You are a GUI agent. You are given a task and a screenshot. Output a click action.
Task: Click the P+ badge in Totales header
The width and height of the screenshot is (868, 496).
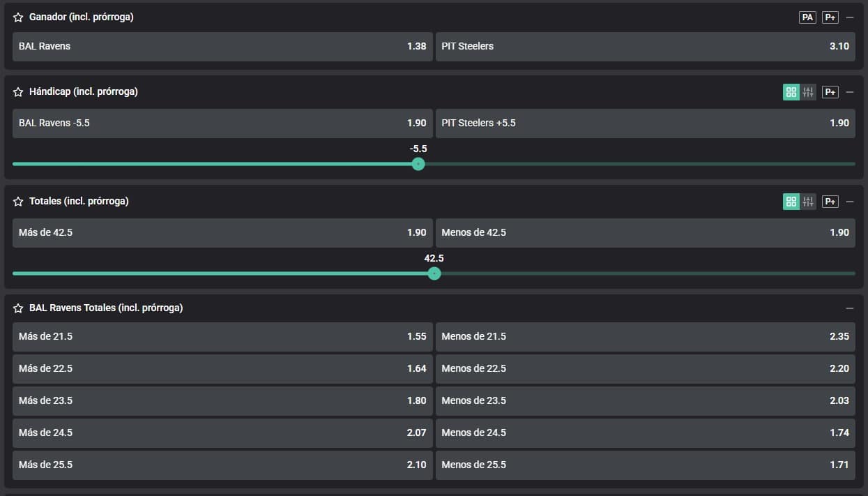click(x=830, y=202)
